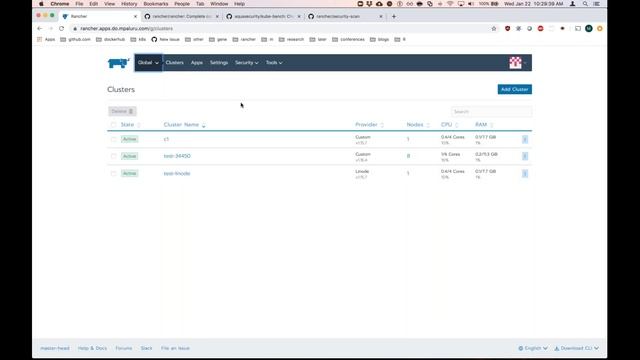This screenshot has height=360, width=640.
Task: Sort the table by Cluster Name
Action: point(184,125)
